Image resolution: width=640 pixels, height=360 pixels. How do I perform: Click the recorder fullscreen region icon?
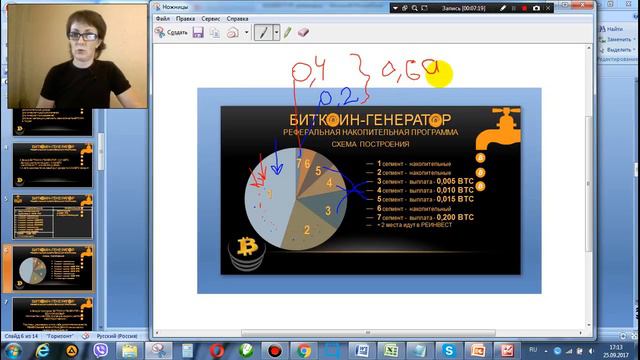pyautogui.click(x=424, y=8)
